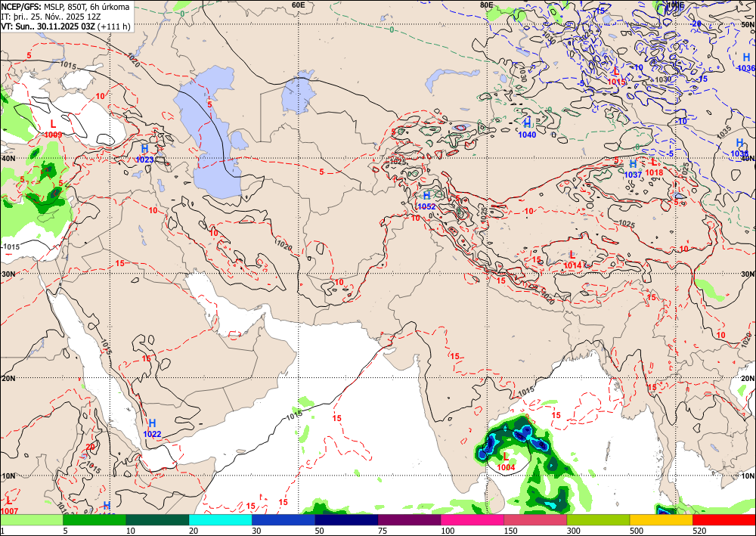This screenshot has width=756, height=536.
Task: Select the legend scale value 150
Action: (510, 531)
